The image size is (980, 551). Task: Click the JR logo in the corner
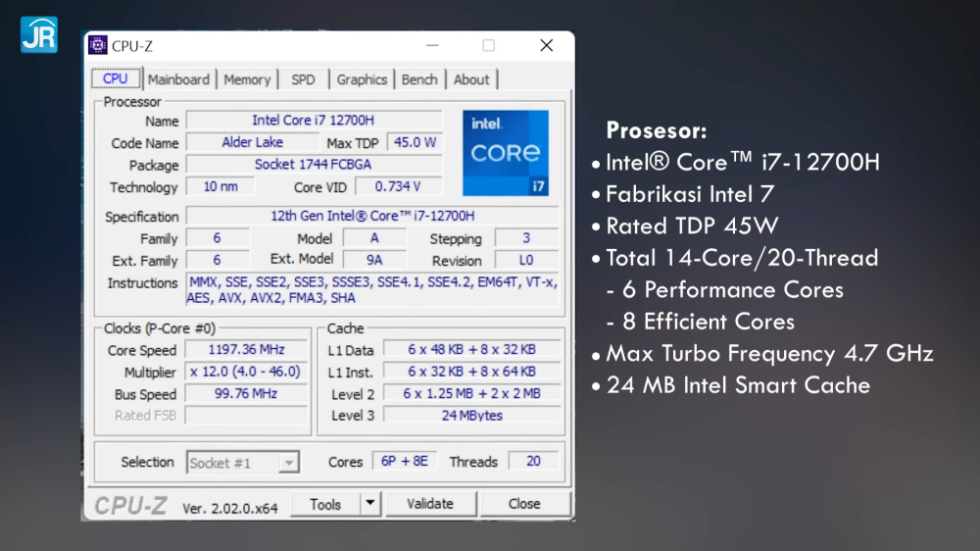[x=38, y=34]
